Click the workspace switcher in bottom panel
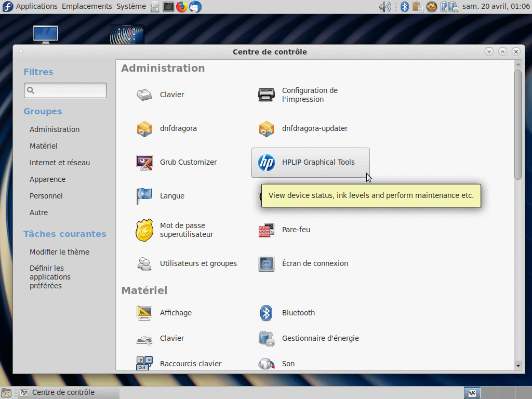This screenshot has width=532, height=399. (x=497, y=393)
